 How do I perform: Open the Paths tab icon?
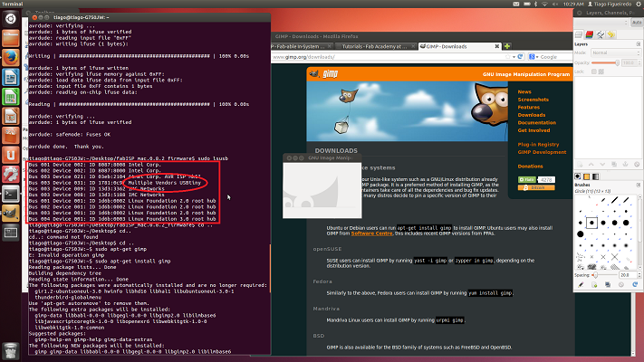(x=600, y=34)
